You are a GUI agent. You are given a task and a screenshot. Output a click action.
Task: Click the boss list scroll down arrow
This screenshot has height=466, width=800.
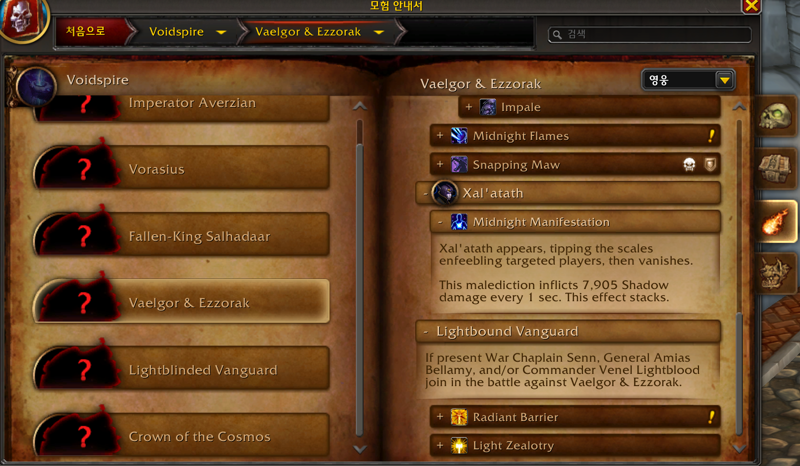coord(360,449)
